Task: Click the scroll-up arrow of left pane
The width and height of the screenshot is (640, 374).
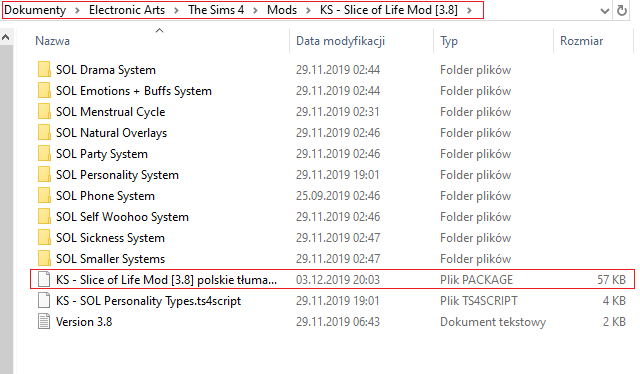Action: [6, 38]
